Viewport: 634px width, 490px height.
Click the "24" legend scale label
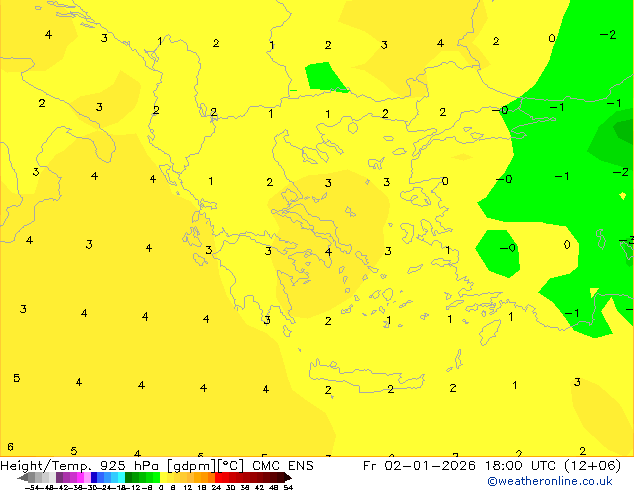coord(216,488)
